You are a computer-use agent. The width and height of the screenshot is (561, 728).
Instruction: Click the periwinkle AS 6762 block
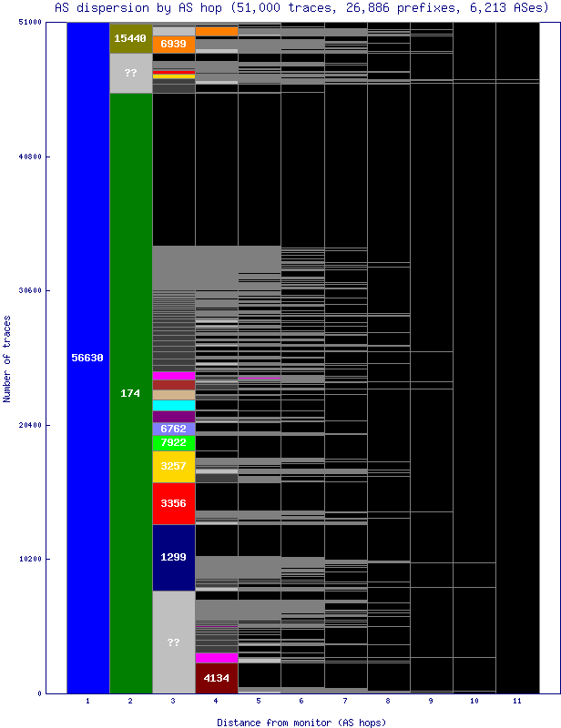coord(173,429)
